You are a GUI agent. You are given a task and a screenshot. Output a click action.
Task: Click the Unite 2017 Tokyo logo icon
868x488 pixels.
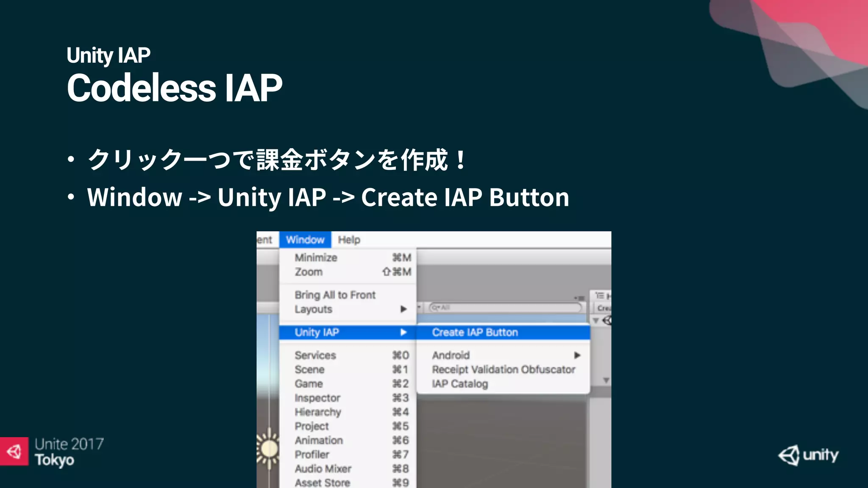point(14,452)
